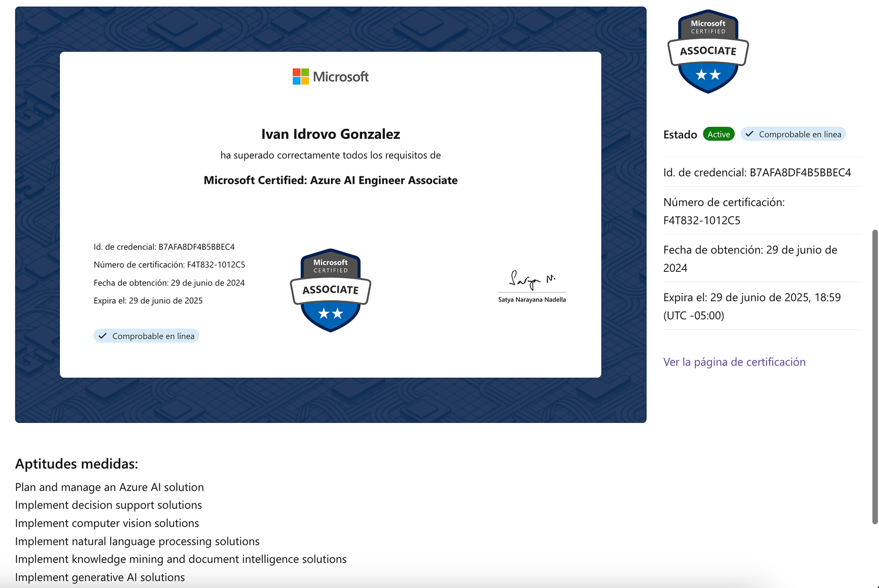This screenshot has height=588, width=879.
Task: Click the Microsoft logo on the certificate
Action: pyautogui.click(x=331, y=76)
